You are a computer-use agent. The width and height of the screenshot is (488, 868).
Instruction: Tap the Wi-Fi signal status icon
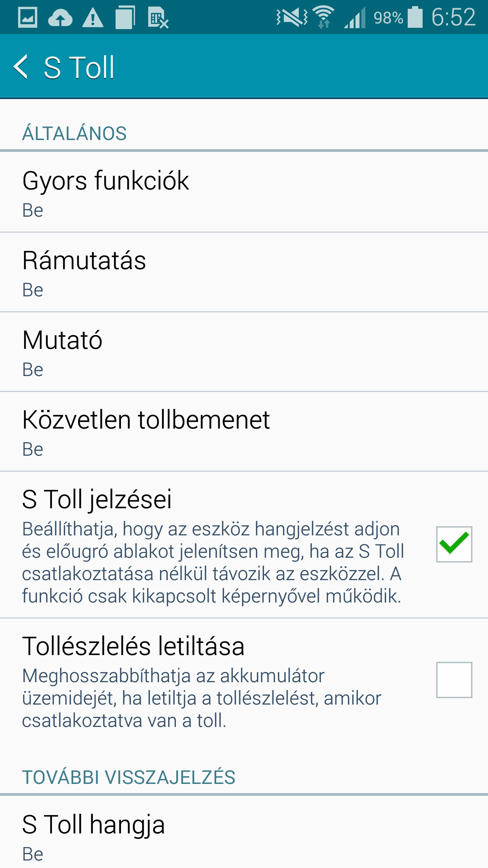[323, 17]
